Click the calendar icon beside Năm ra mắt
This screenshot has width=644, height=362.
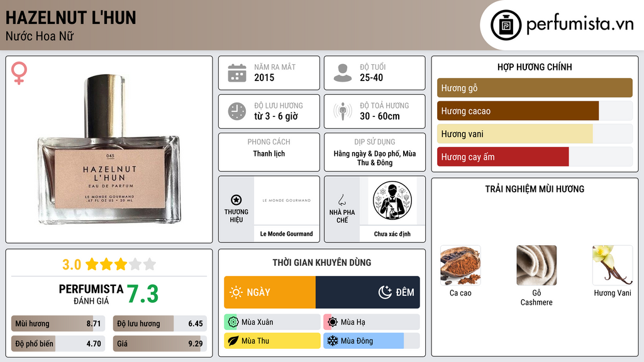pos(237,73)
